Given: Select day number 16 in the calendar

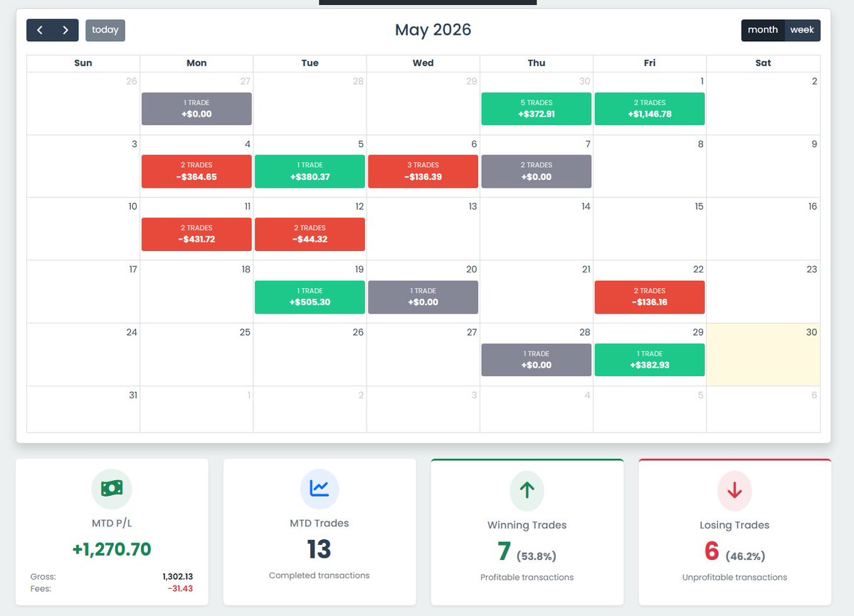Looking at the screenshot, I should (x=812, y=206).
